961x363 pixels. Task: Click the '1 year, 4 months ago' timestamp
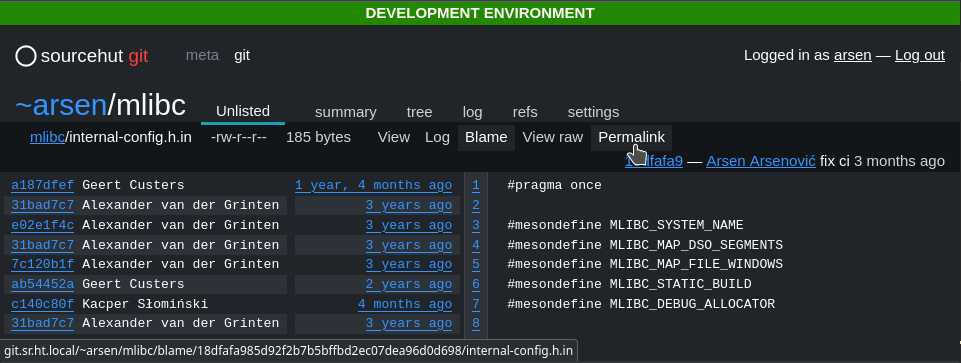[x=373, y=185]
